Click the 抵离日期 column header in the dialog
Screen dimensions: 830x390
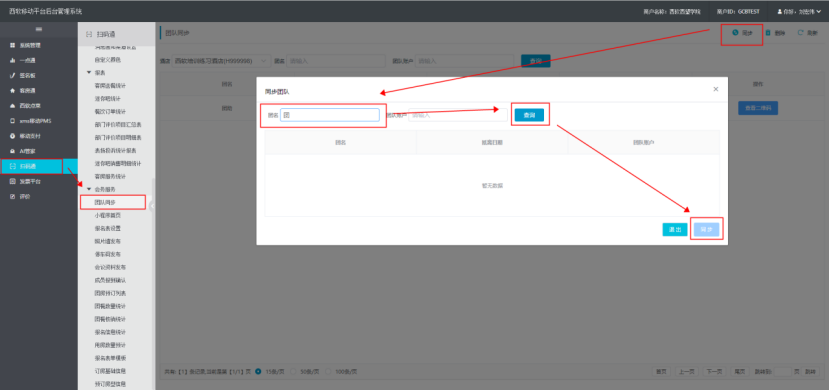pos(492,143)
